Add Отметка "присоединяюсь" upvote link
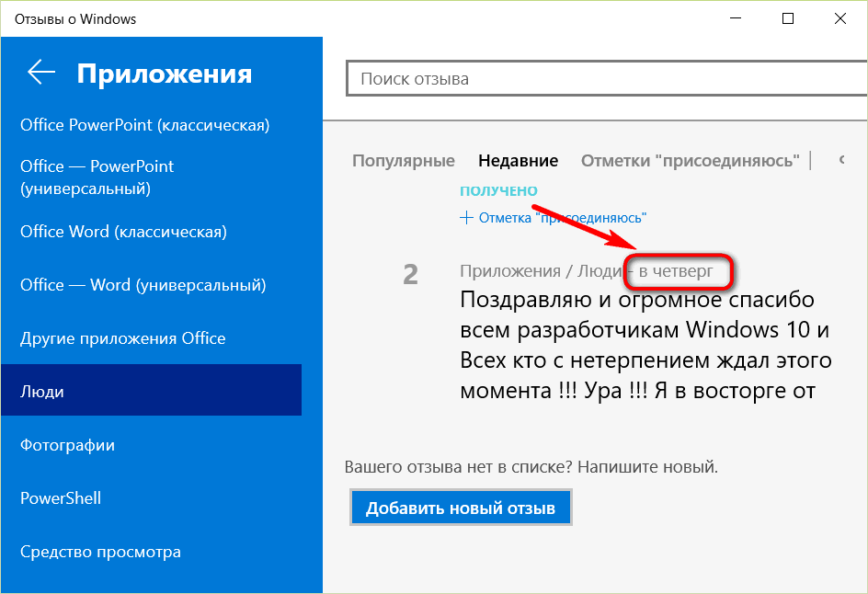Image resolution: width=868 pixels, height=594 pixels. (563, 218)
